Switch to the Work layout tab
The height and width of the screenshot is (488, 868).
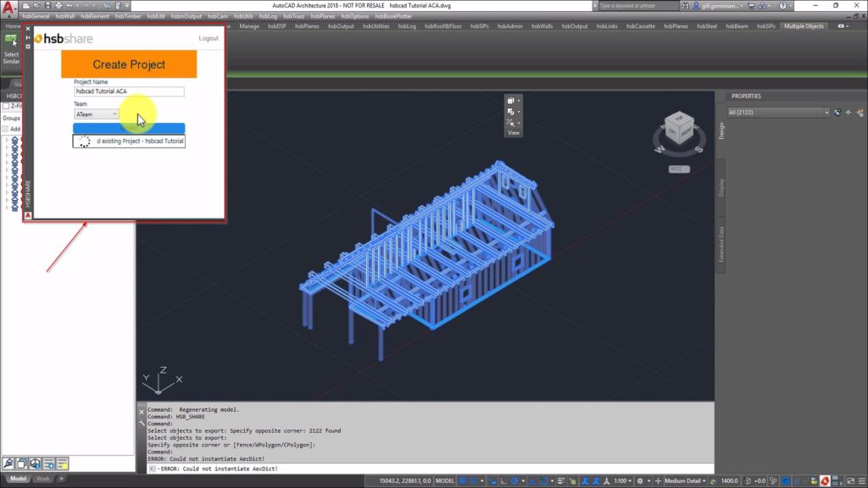click(x=42, y=479)
